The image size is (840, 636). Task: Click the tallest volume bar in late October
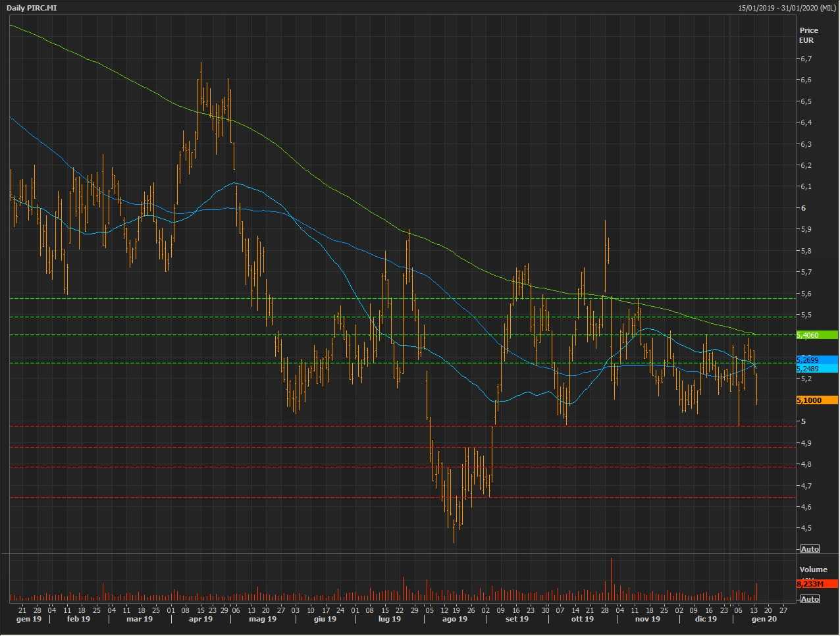pos(611,579)
